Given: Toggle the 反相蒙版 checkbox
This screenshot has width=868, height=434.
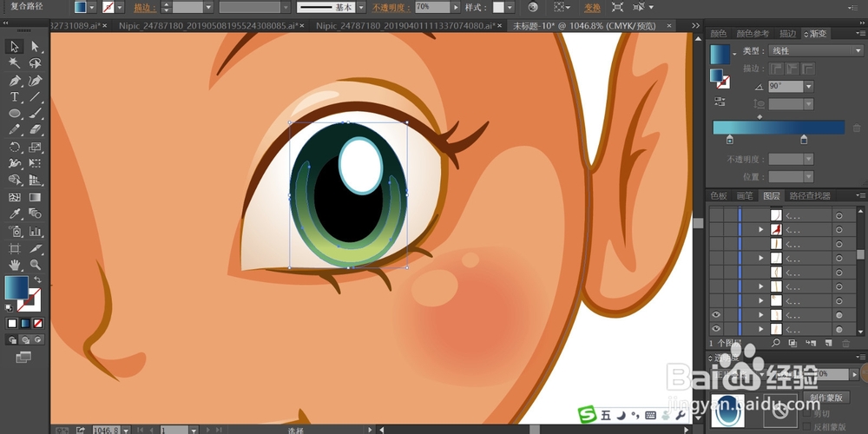Looking at the screenshot, I should click(x=807, y=427).
